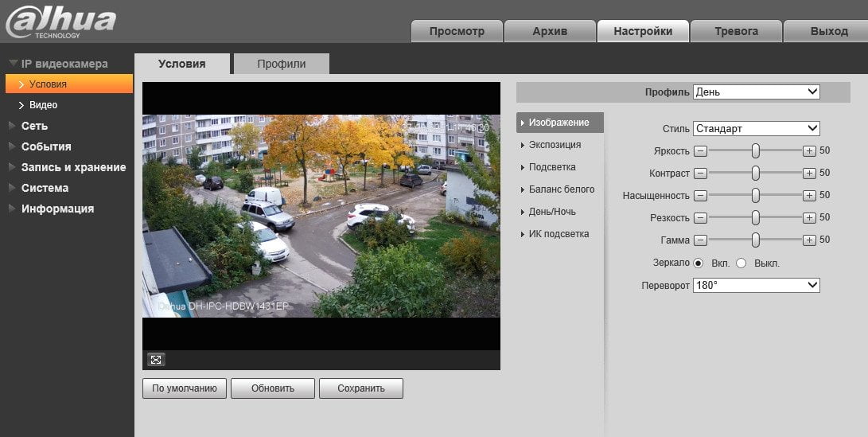Switch to the Профили tab
This screenshot has width=868, height=437.
pyautogui.click(x=281, y=64)
